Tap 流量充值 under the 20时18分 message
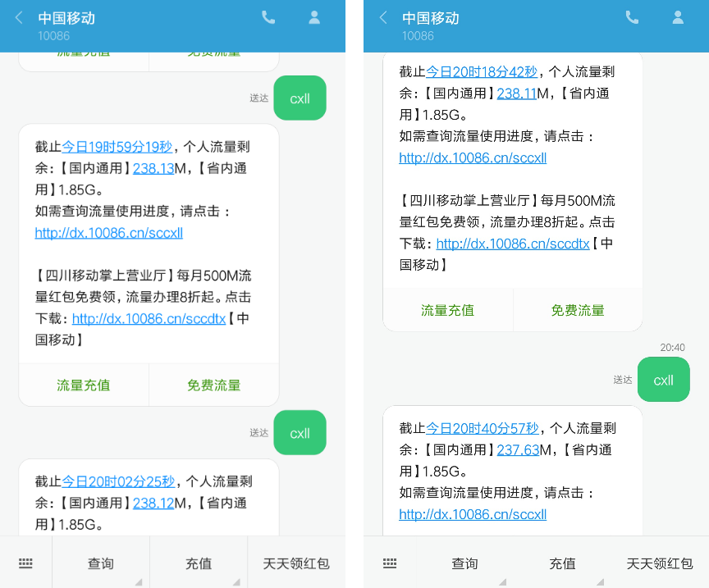 click(448, 310)
